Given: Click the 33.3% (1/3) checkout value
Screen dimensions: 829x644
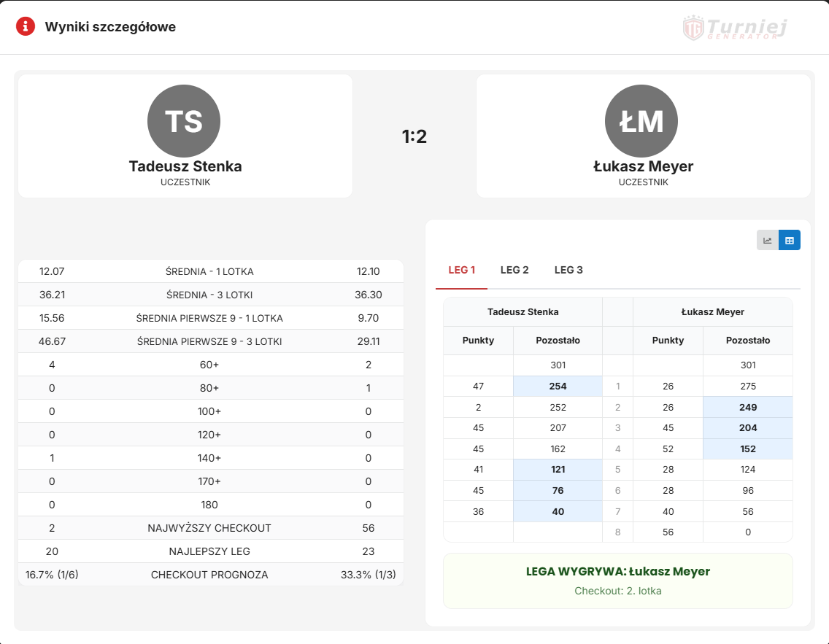Looking at the screenshot, I should point(369,574).
